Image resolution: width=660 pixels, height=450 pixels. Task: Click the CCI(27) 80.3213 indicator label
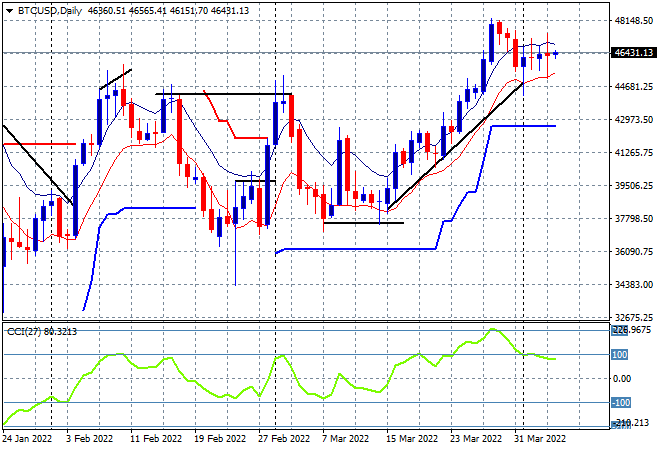click(42, 332)
